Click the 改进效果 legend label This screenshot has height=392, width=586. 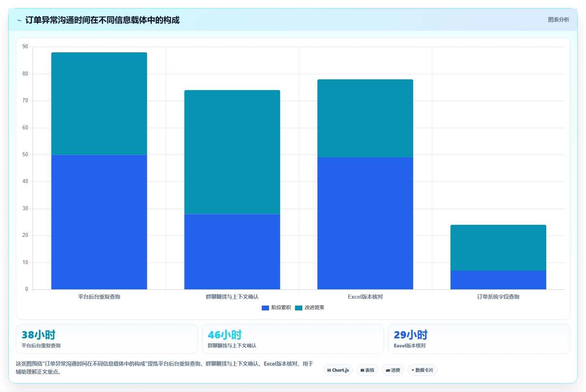315,308
